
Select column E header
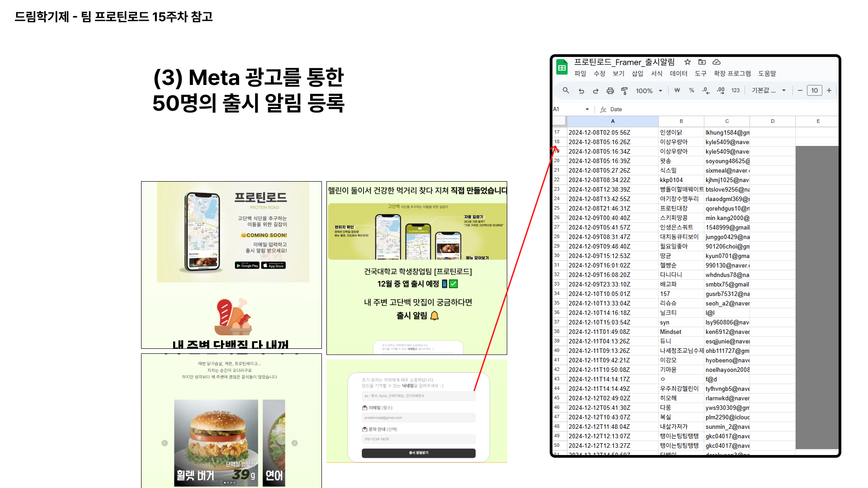[x=817, y=121]
